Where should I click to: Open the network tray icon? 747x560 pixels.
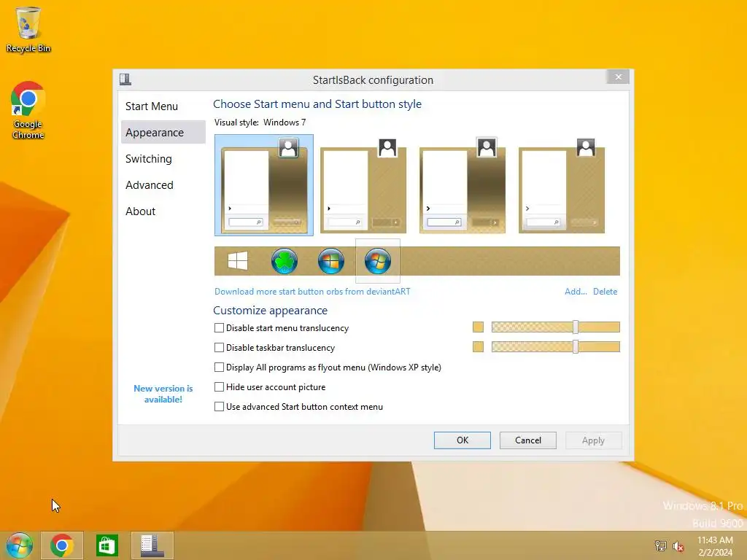point(660,545)
